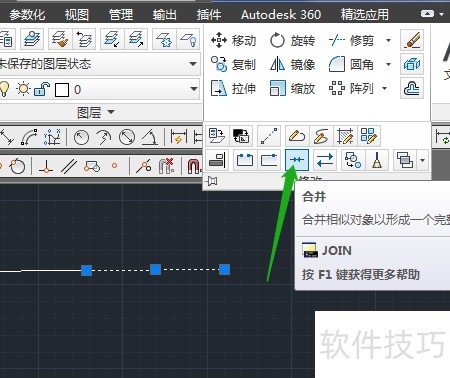Click layer 0 white color swatch
This screenshot has height=378, width=450.
point(62,90)
